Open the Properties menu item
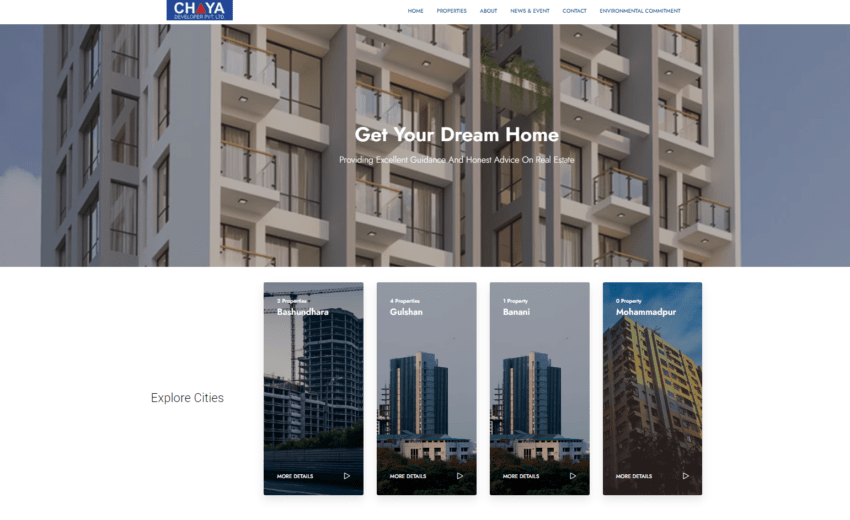Image resolution: width=850 pixels, height=520 pixels. point(451,11)
